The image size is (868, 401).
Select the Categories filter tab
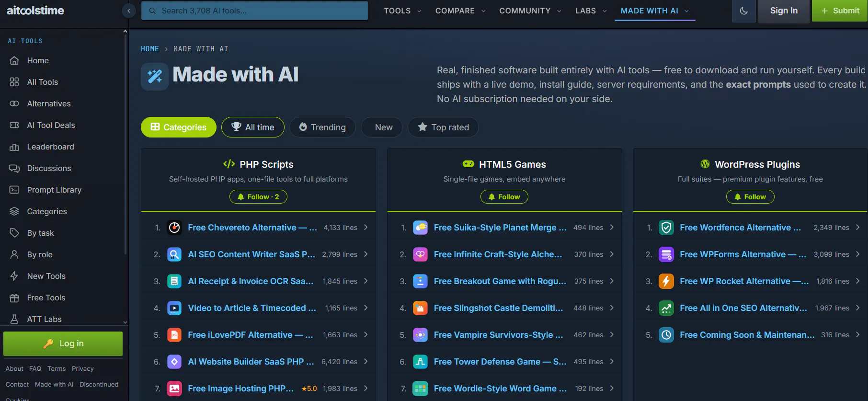[x=179, y=127]
